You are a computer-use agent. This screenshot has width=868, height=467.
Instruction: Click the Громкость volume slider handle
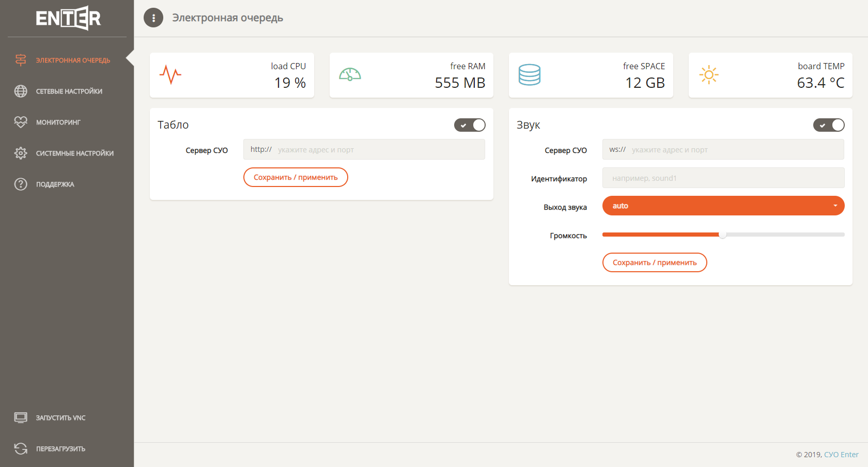click(x=722, y=235)
